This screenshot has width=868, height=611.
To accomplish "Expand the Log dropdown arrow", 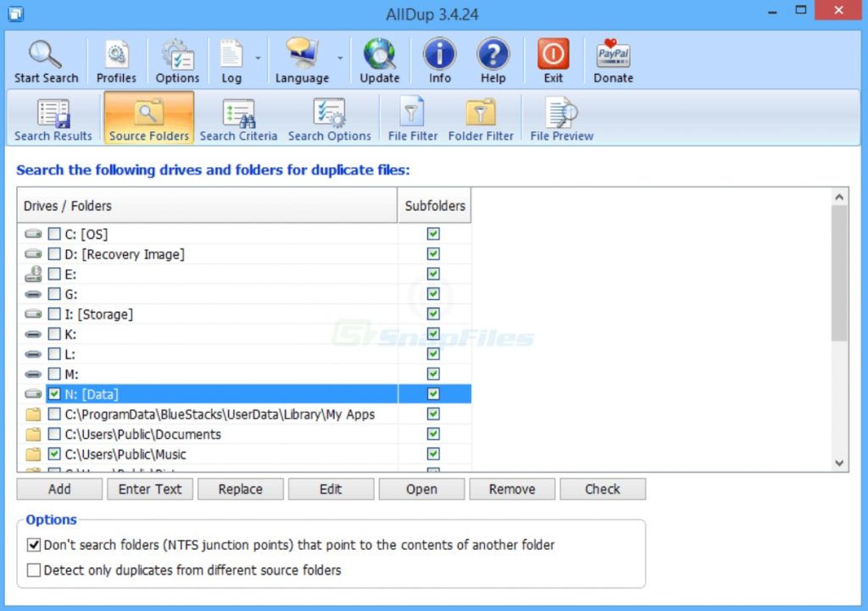I will tap(257, 58).
